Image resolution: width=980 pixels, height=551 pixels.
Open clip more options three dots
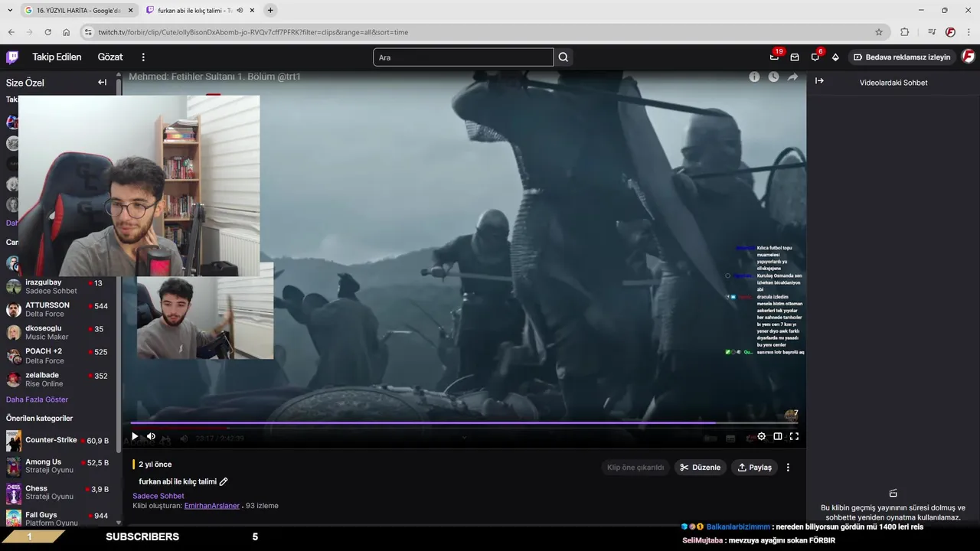pos(788,468)
